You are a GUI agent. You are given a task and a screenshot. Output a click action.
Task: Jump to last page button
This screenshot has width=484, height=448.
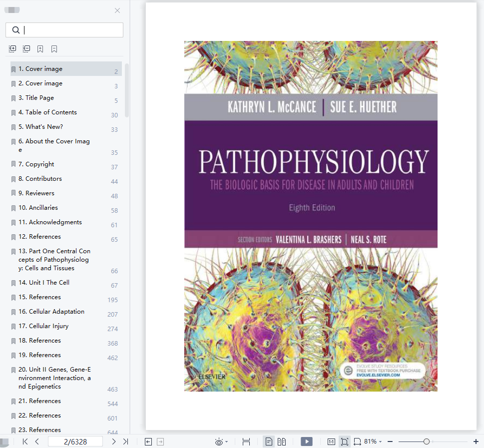[x=126, y=442]
